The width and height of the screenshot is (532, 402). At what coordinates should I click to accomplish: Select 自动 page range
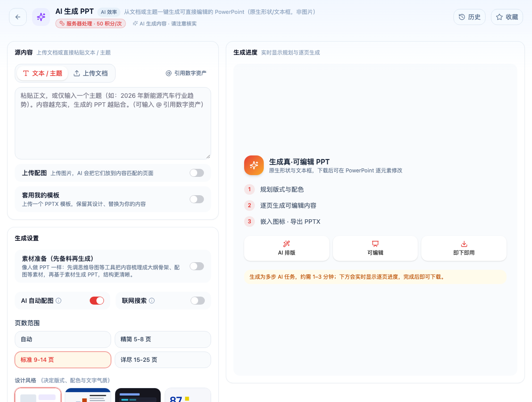tap(63, 339)
